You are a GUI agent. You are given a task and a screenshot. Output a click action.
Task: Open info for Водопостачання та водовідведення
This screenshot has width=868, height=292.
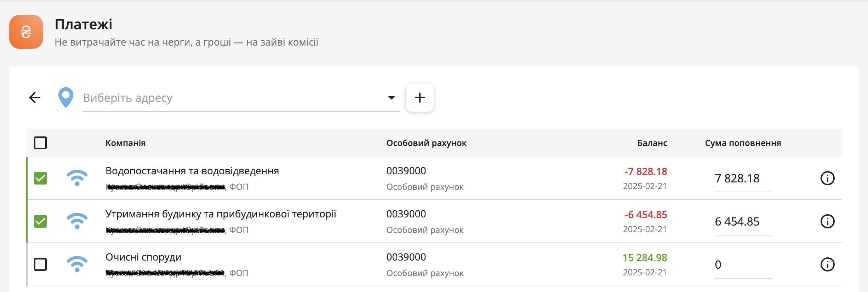pos(828,178)
